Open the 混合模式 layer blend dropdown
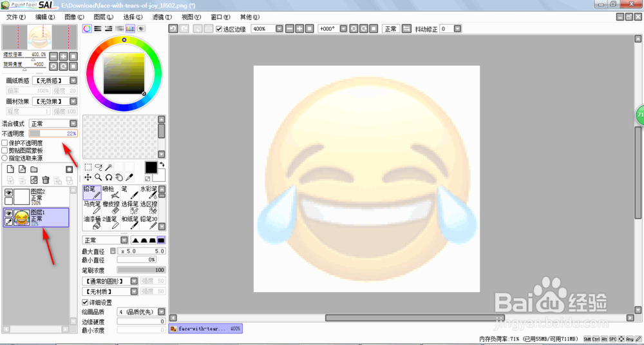The height and width of the screenshot is (345, 644). point(73,123)
